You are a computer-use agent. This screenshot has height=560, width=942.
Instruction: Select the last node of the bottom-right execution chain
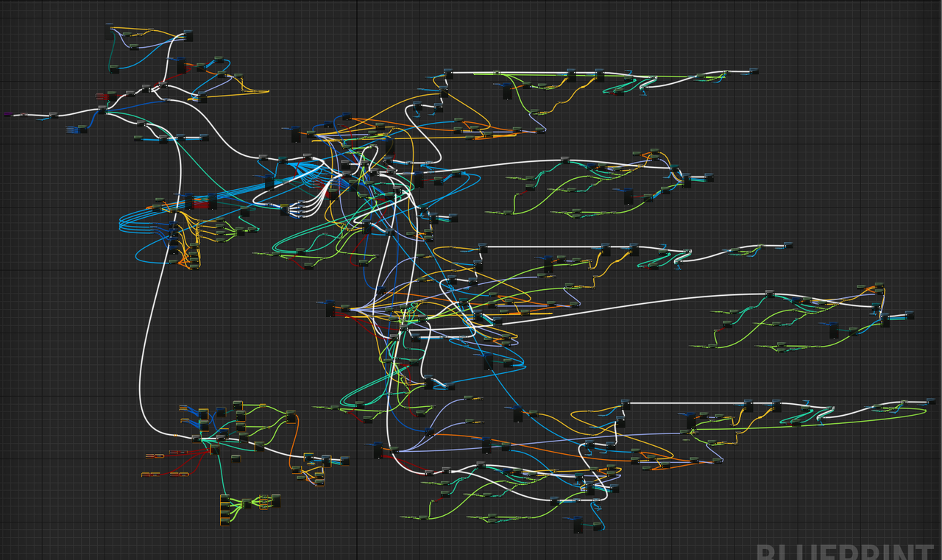tap(932, 401)
